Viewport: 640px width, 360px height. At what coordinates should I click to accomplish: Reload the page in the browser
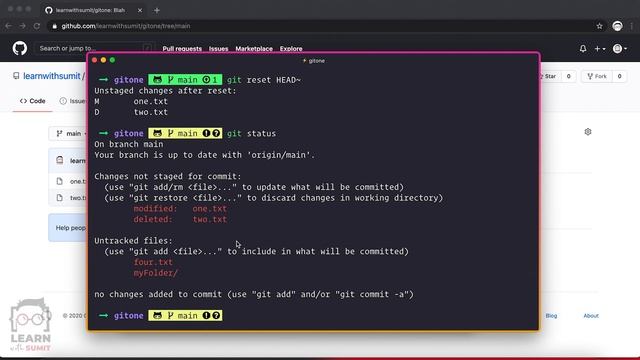[37, 26]
